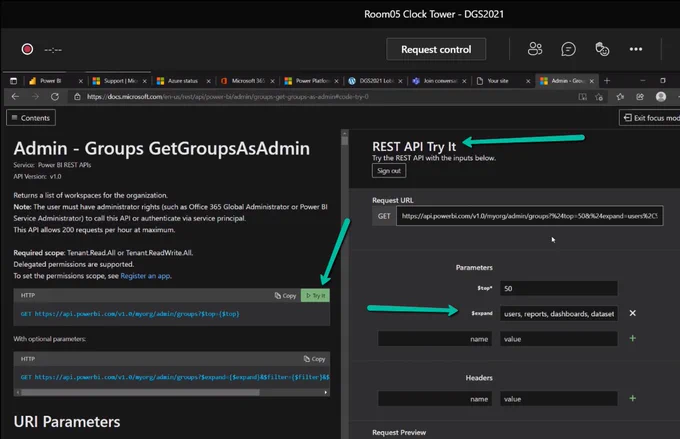Click the 'URI Parameters' heading
This screenshot has height=439, width=680.
[67, 422]
